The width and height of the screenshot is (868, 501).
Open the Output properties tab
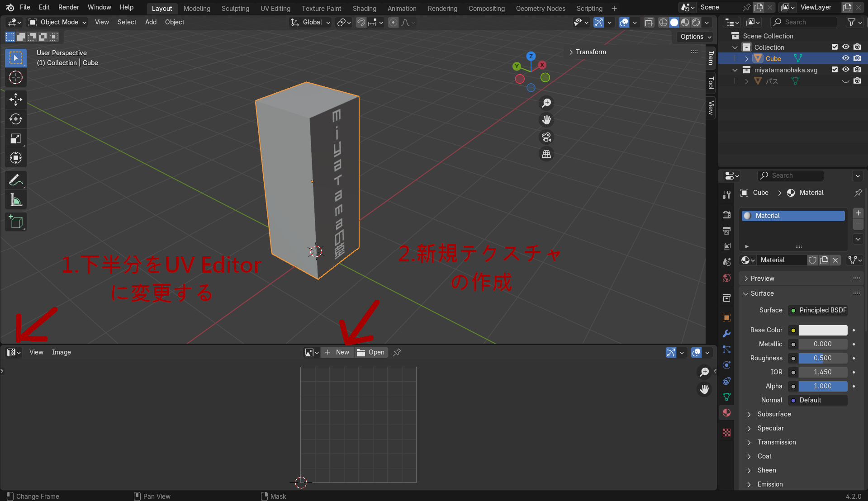pos(726,231)
